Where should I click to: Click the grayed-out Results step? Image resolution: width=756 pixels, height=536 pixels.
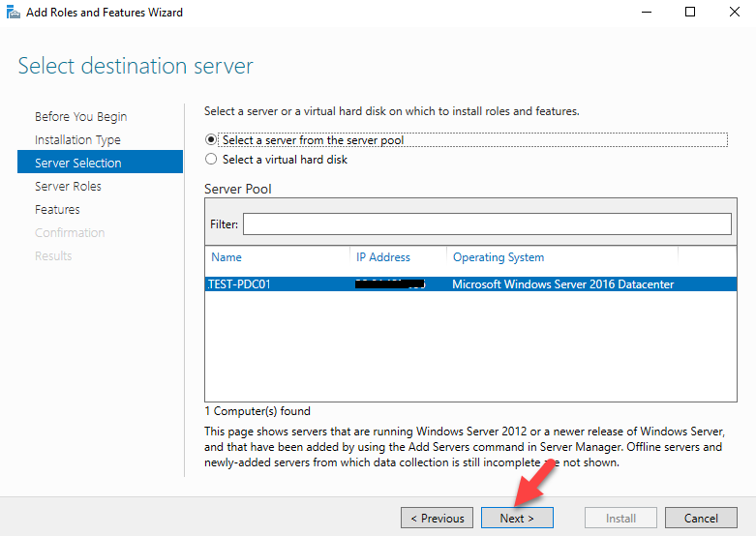pyautogui.click(x=53, y=255)
